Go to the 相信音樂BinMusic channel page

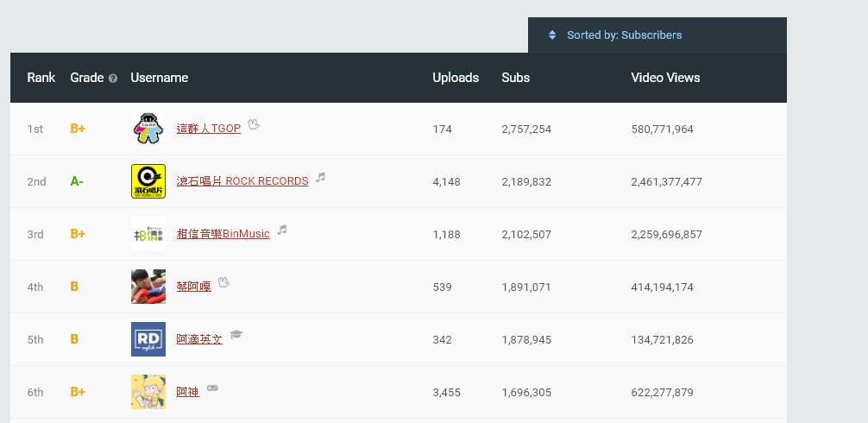223,234
